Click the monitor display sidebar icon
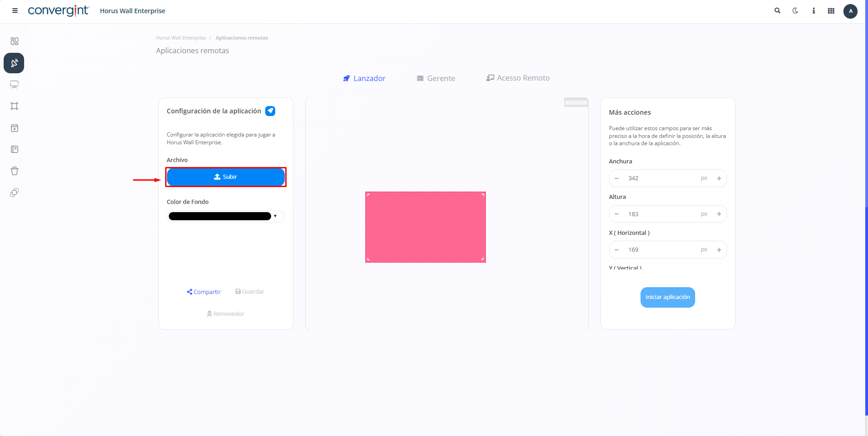Viewport: 868px width, 436px height. click(x=15, y=85)
